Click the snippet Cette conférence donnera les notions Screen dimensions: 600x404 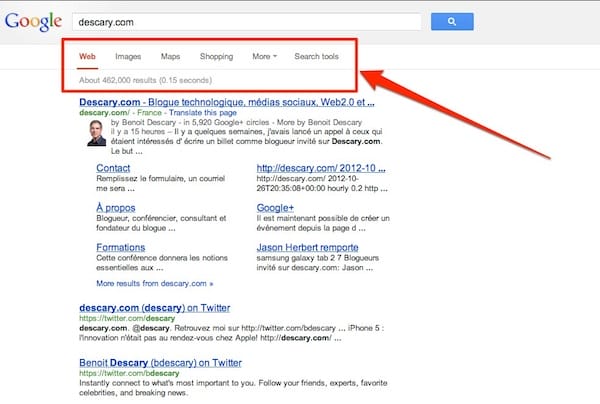[x=162, y=258]
